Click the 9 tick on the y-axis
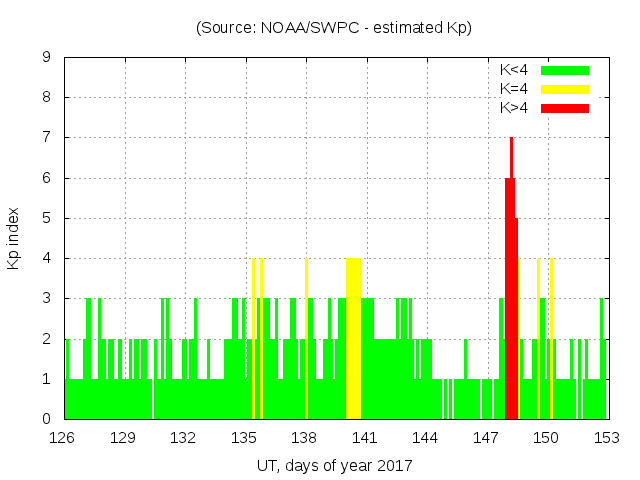Viewport: 640px width, 480px height. click(x=47, y=58)
